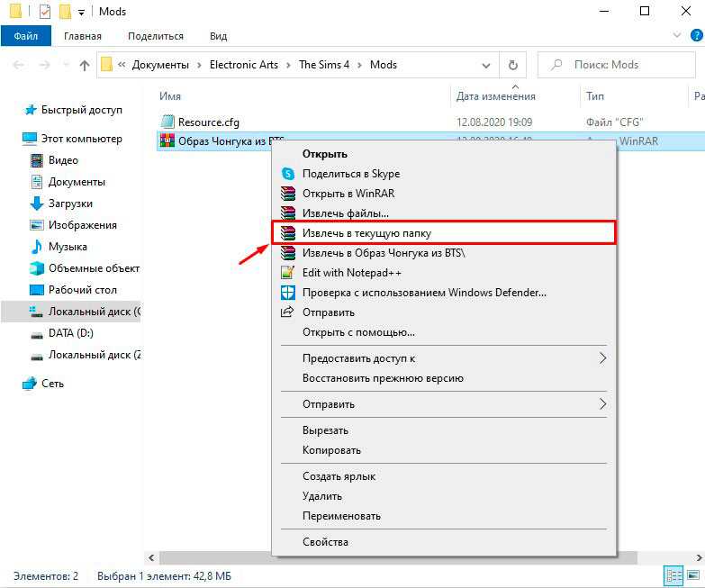This screenshot has width=705, height=588.
Task: Click WinRAR icon beside 'Извлечь файлы...'
Action: tap(288, 213)
